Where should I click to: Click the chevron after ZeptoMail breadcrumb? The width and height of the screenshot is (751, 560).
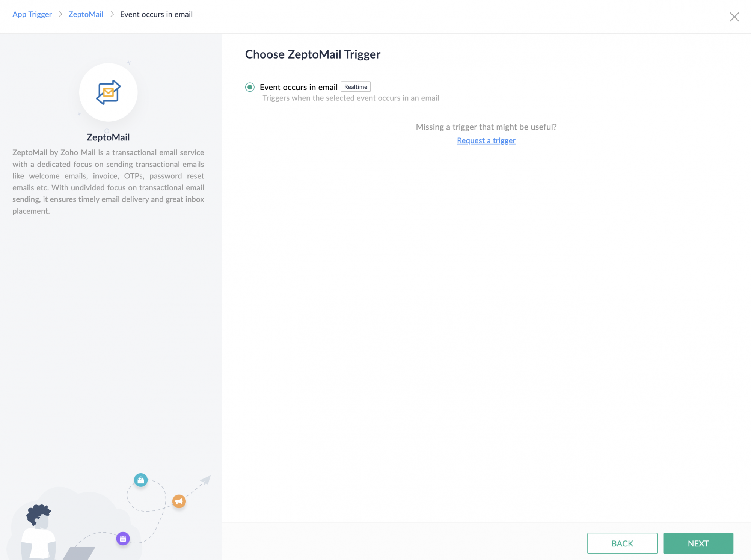[x=112, y=14]
